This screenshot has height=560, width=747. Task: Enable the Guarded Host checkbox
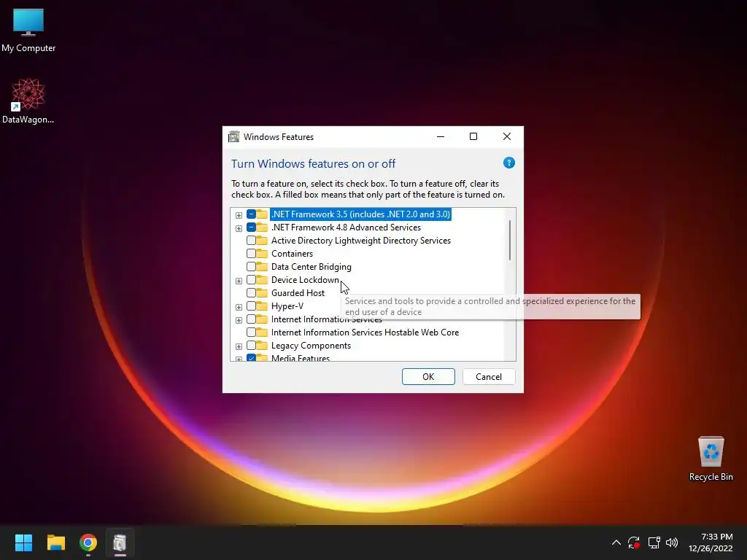coord(251,293)
